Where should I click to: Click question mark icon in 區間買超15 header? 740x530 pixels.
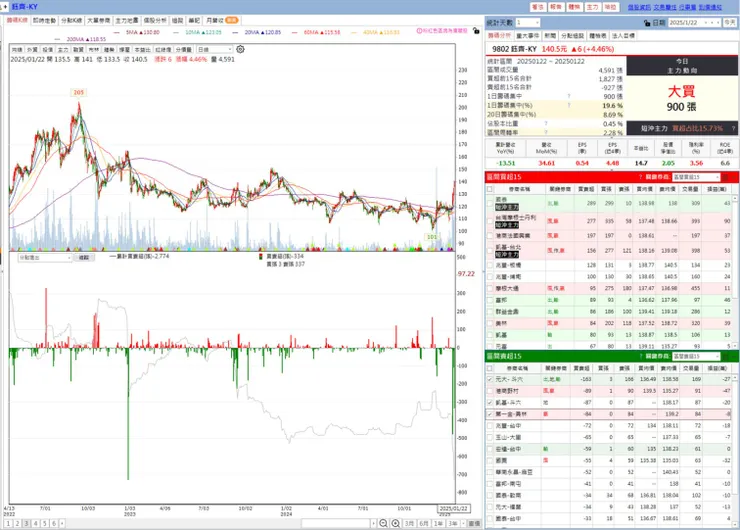[640, 177]
